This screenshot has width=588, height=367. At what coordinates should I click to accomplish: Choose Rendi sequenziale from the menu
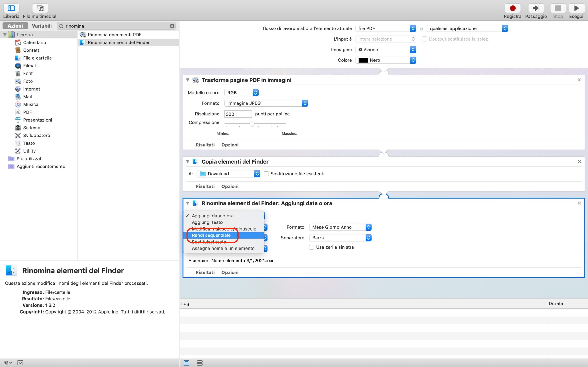tap(211, 235)
